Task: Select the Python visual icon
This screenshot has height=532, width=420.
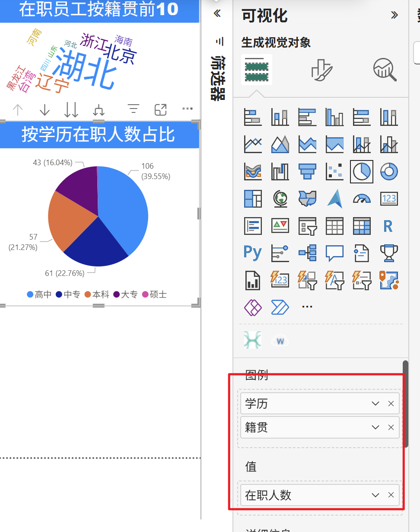Action: click(253, 252)
